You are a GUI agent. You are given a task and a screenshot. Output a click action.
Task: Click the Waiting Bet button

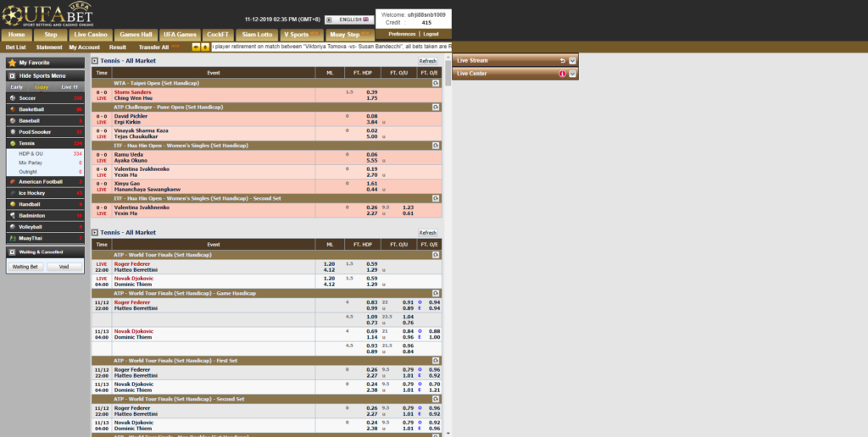pyautogui.click(x=25, y=267)
